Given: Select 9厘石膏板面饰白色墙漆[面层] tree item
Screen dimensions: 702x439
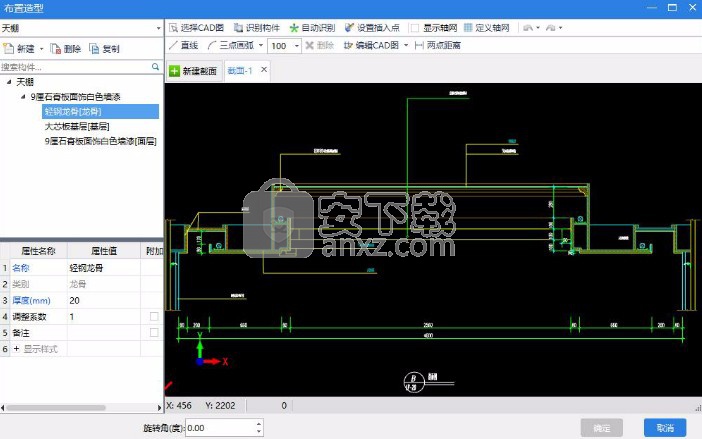Looking at the screenshot, I should [x=100, y=141].
